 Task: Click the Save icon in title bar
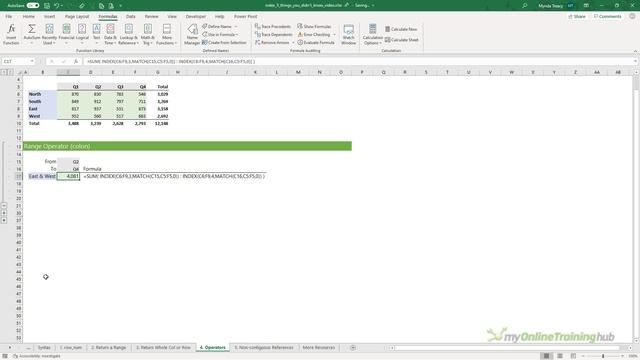click(47, 5)
